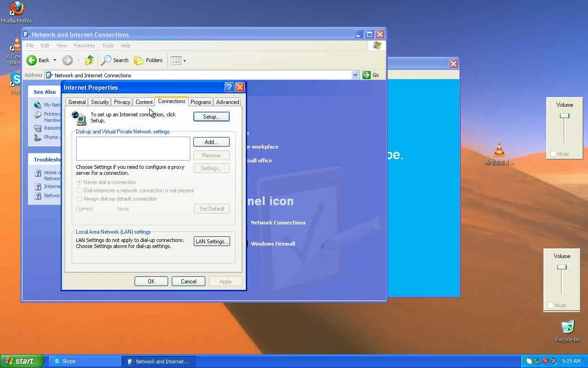The width and height of the screenshot is (588, 368).
Task: Confirm the dialog with OK
Action: pos(151,282)
